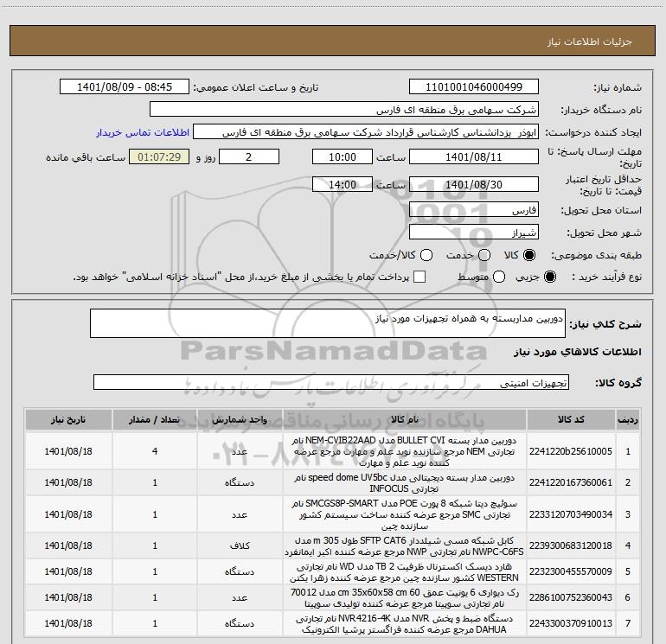Click the اطلاعات کالاهای مورد نیاز section heading
The image size is (666, 644).
click(x=577, y=352)
